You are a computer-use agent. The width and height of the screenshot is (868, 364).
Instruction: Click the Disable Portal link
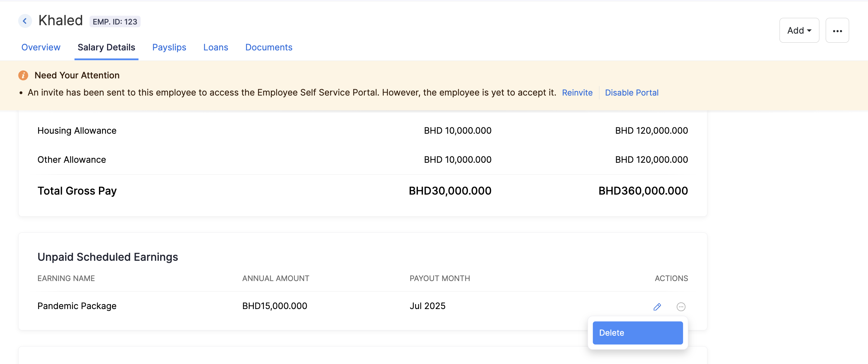tap(632, 92)
